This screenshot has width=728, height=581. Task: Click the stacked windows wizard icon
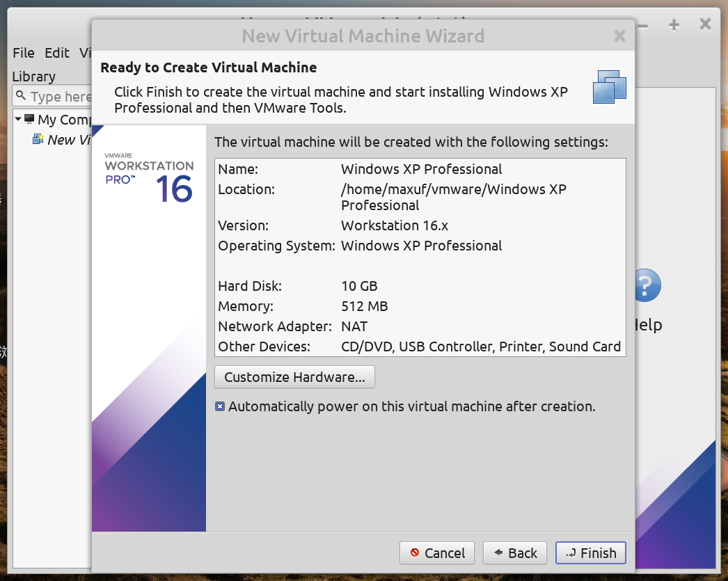tap(609, 87)
